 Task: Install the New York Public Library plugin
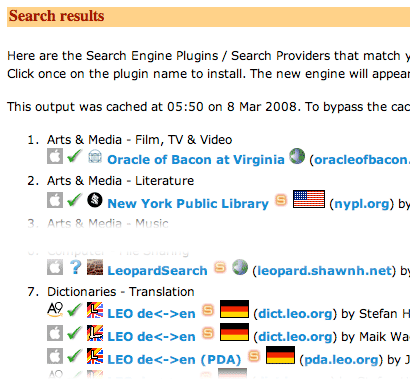[188, 203]
